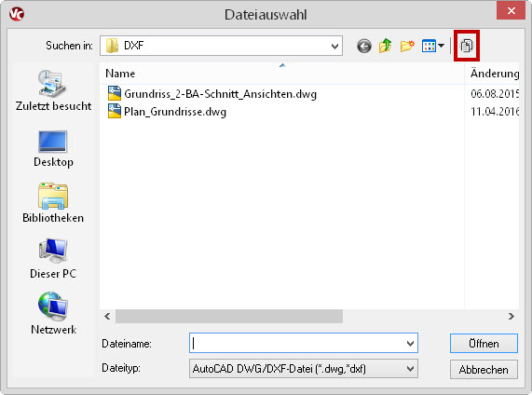Focus the Dateiname text field
Screen dimensions: 532x395
coord(297,344)
